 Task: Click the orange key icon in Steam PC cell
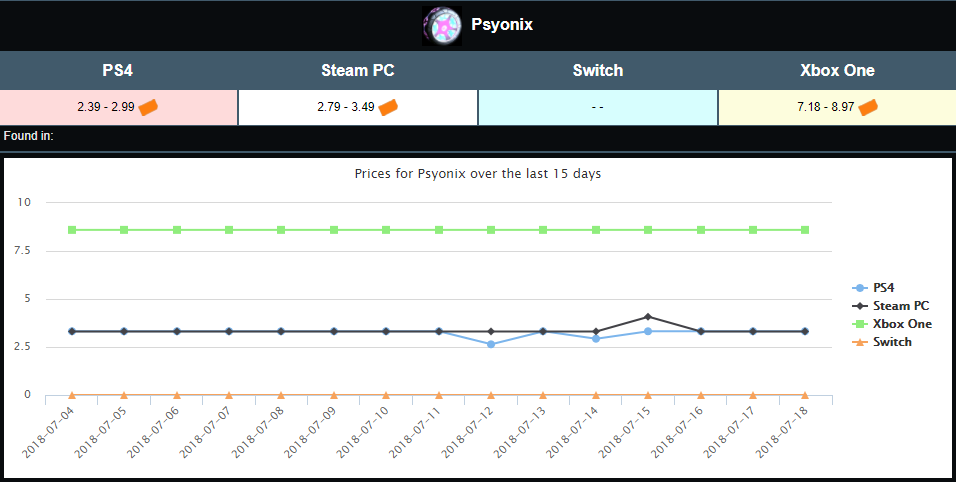[388, 108]
